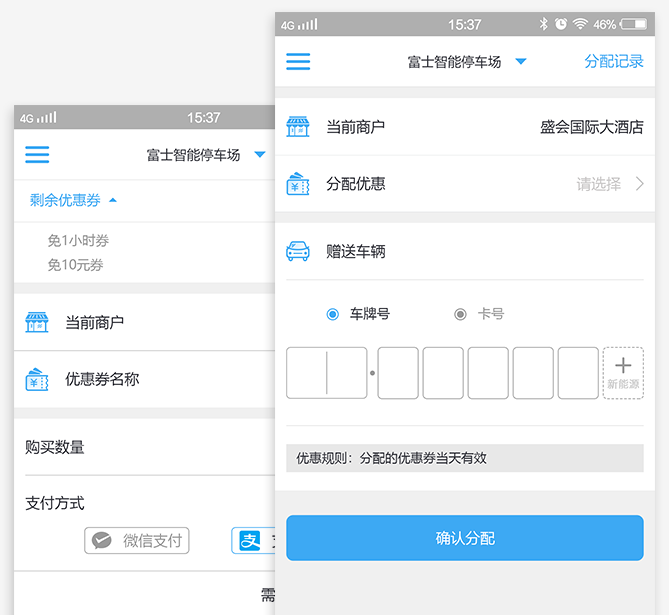The width and height of the screenshot is (669, 615).
Task: Click the coupon icon beside 优惠券名称
Action: pos(37,379)
